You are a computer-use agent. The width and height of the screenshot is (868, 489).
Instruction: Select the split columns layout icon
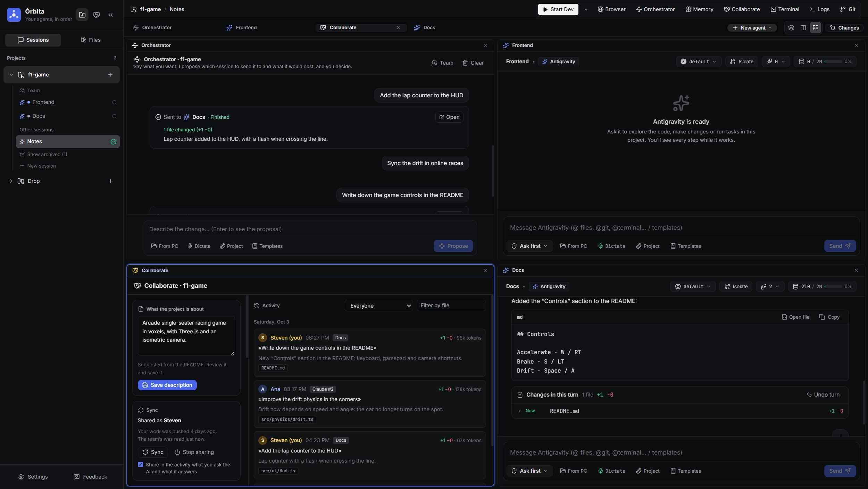[803, 28]
